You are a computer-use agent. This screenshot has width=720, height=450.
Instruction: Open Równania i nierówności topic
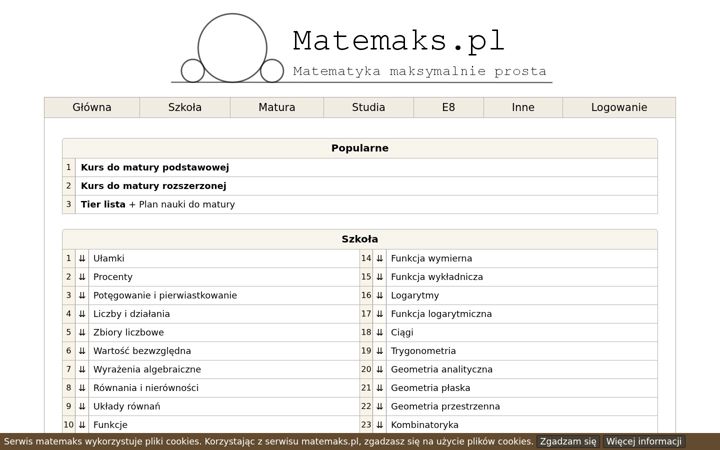click(x=146, y=388)
